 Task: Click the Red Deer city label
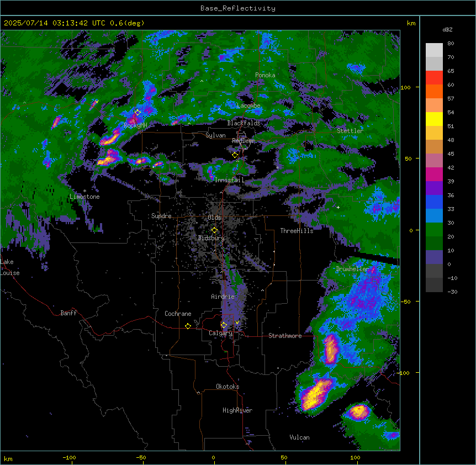(243, 141)
